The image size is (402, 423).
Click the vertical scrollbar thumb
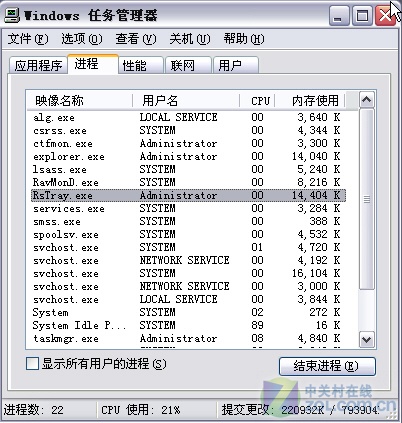tap(367, 199)
